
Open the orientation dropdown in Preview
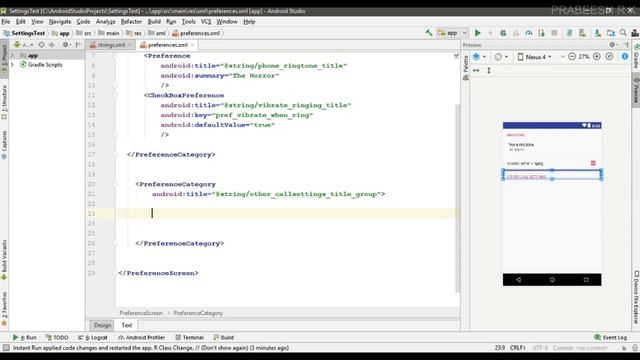(501, 57)
